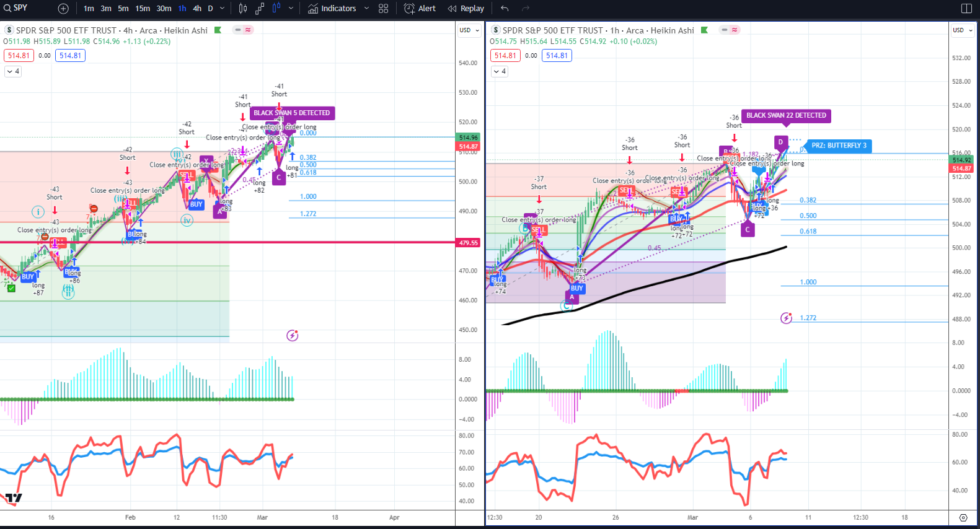
Task: Collapse the 4 indicators legend on the 1h chart
Action: click(500, 72)
